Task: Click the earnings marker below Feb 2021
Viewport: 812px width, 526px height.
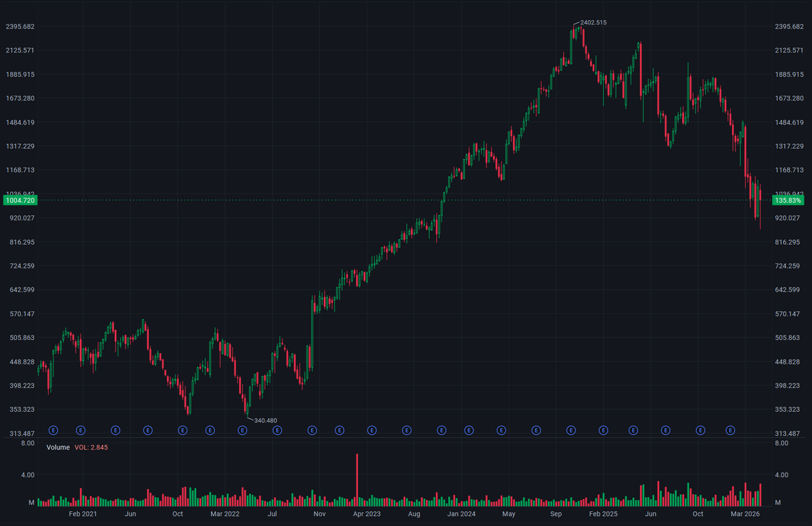Action: [x=81, y=430]
